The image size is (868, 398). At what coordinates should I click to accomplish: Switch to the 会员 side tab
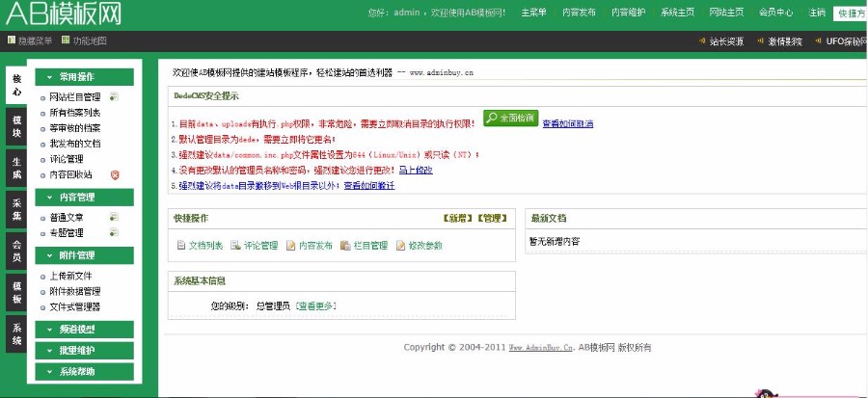pyautogui.click(x=16, y=251)
